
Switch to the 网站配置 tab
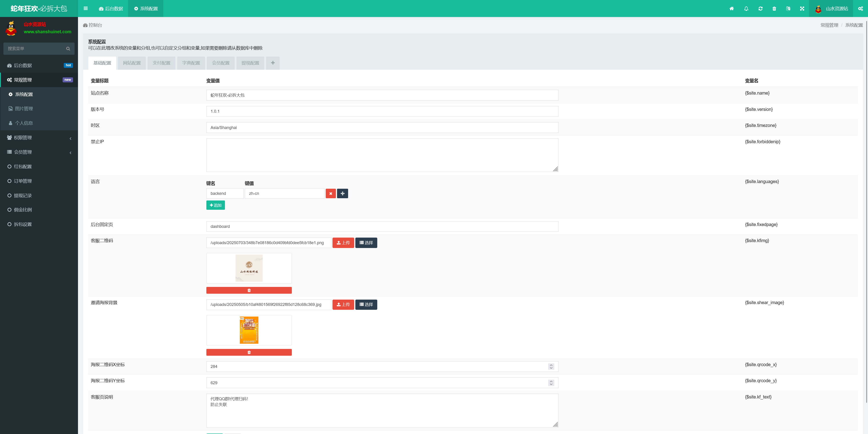click(x=132, y=63)
